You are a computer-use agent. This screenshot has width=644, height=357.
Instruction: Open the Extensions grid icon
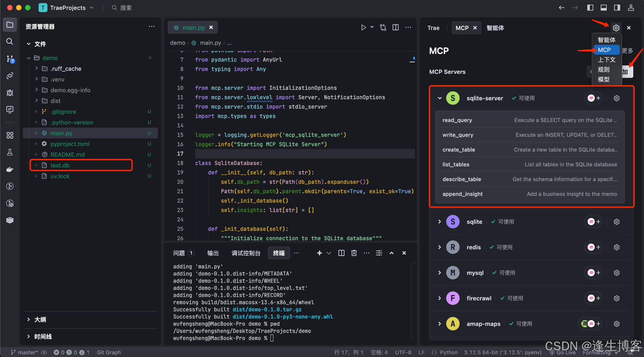tap(10, 135)
